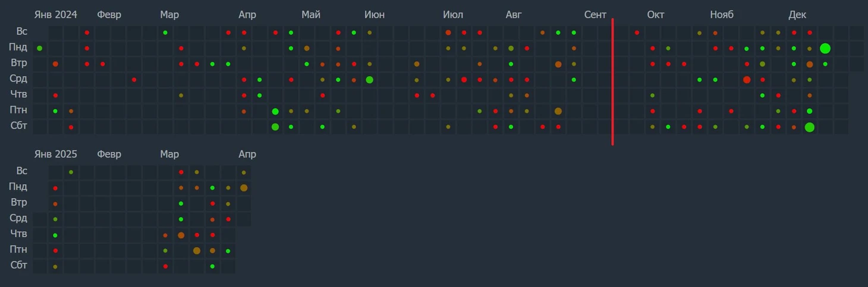Click the large orange dot on Friday in August 2024
Viewport: 868px width, 287px height.
558,111
